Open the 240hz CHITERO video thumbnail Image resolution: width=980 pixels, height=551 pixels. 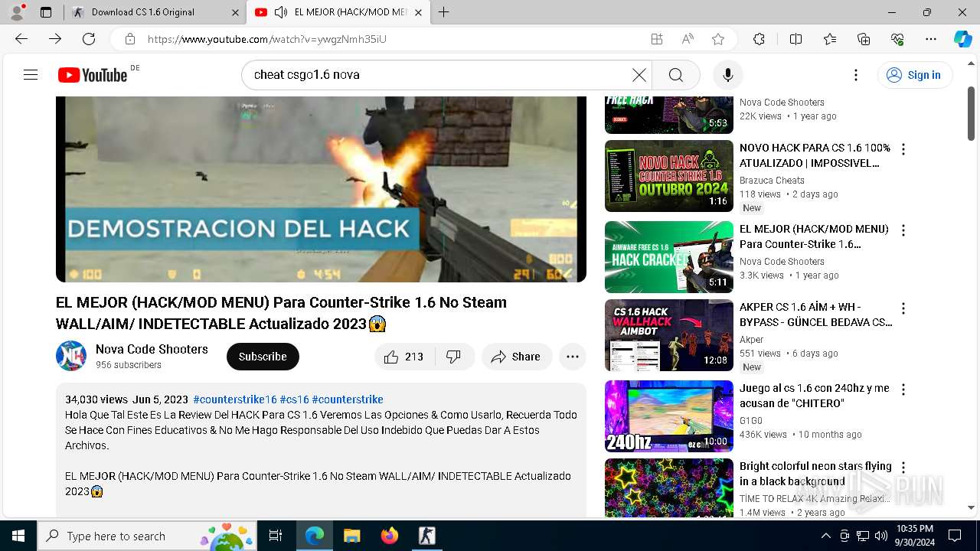point(669,416)
